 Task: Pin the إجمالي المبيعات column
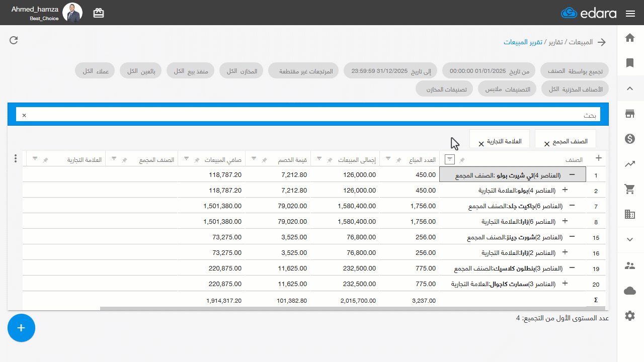click(330, 160)
